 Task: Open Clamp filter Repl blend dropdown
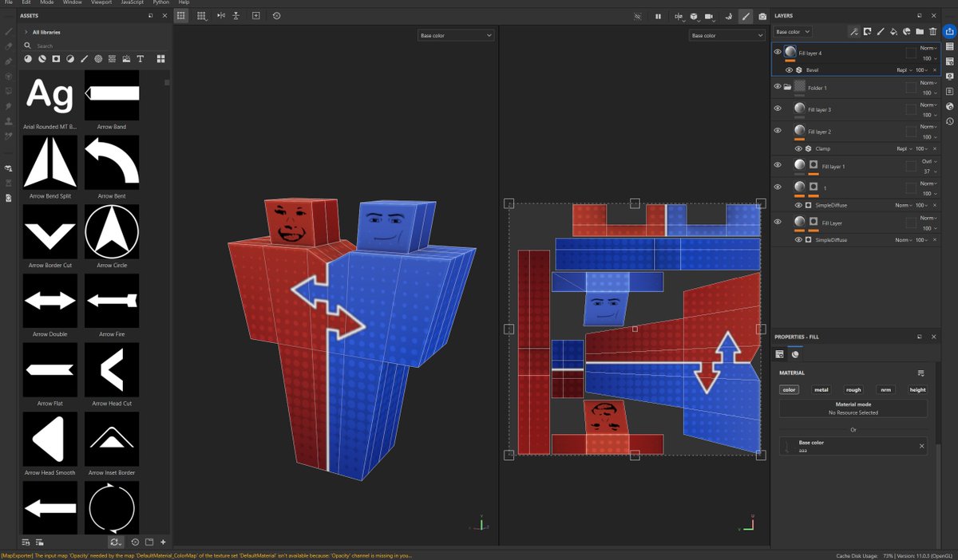point(904,148)
